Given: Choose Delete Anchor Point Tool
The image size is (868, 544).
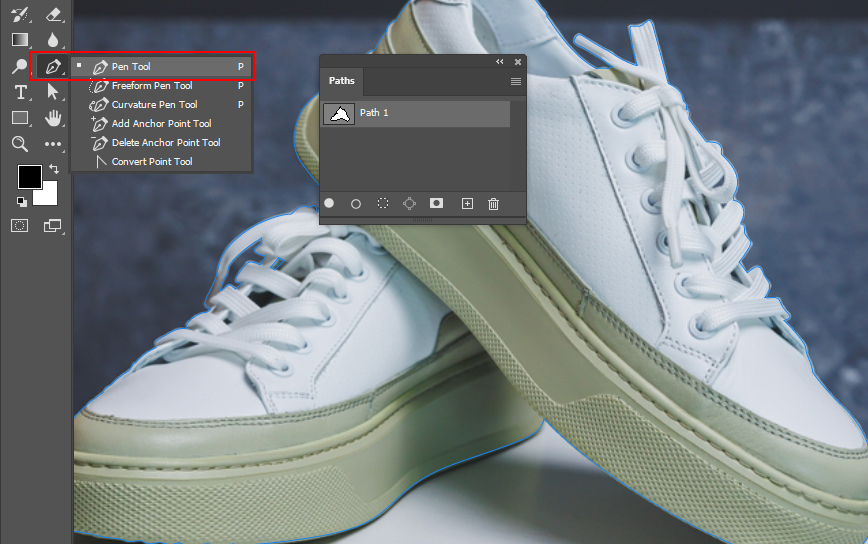Looking at the screenshot, I should tap(165, 143).
